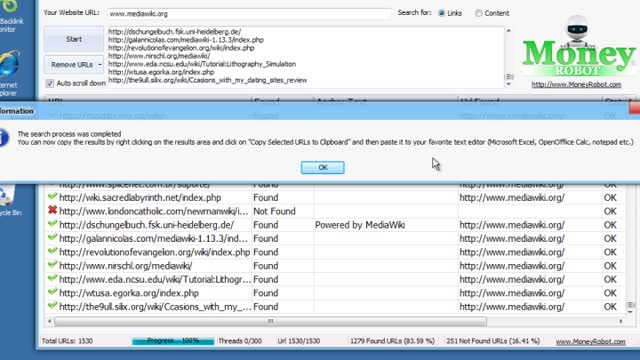This screenshot has height=360, width=640.
Task: Click Powered by MediaWiki anchor text cell
Action: click(360, 225)
